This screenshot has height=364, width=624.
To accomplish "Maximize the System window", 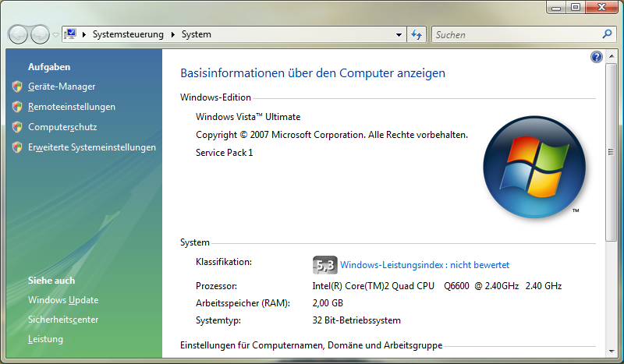I will [576, 7].
